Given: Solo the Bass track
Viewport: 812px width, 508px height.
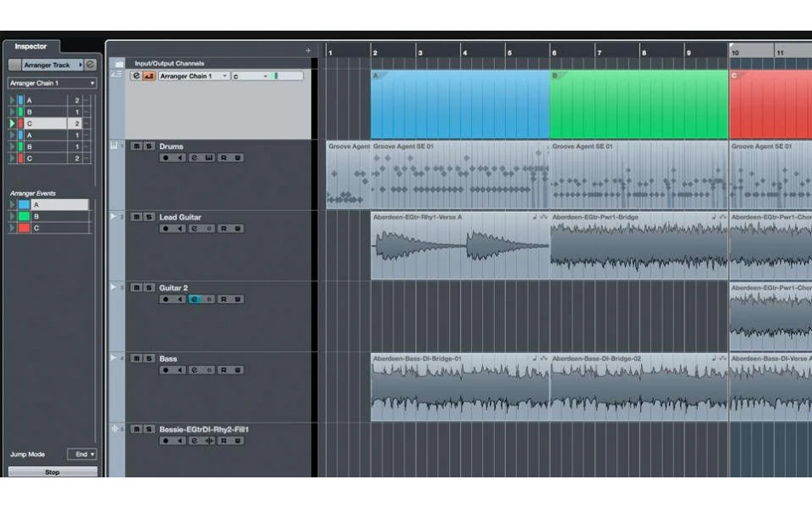Looking at the screenshot, I should point(149,358).
